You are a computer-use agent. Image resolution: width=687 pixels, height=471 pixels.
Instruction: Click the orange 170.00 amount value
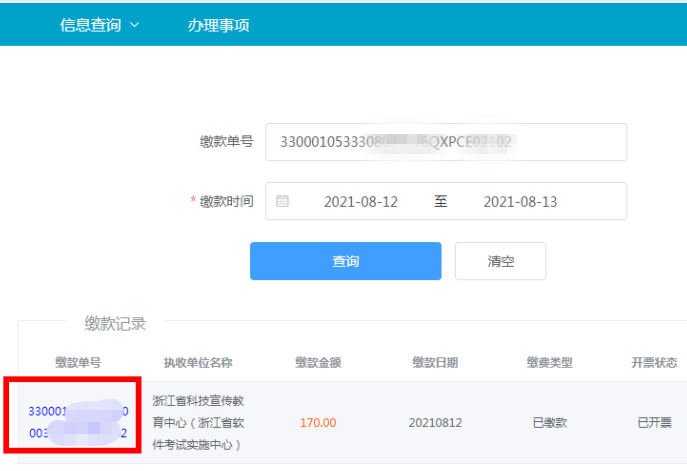[x=318, y=423]
